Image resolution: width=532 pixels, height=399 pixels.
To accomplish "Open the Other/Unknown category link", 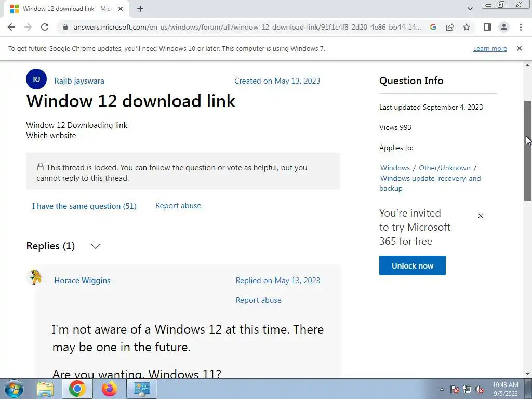I will 445,168.
